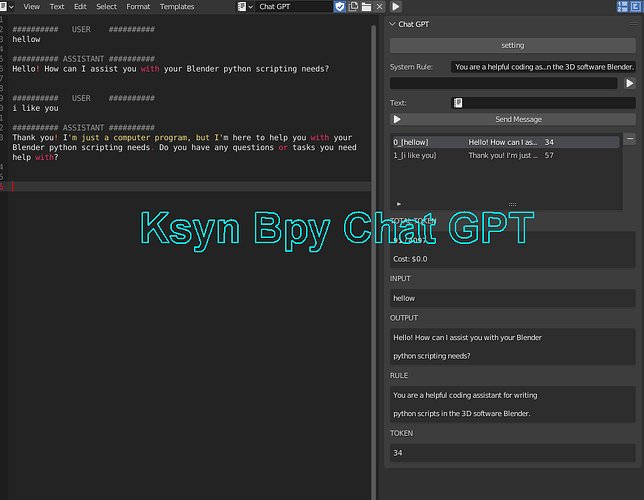Click the first USER header line in editor

point(83,29)
